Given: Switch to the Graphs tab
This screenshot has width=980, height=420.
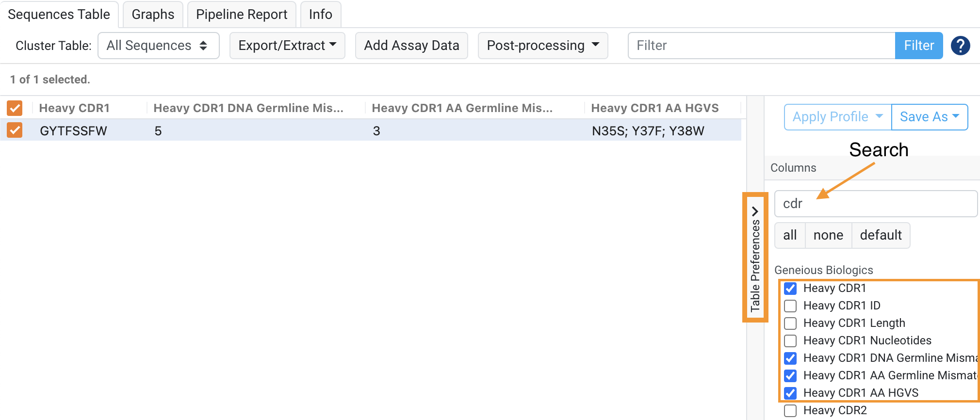Looking at the screenshot, I should (x=153, y=15).
